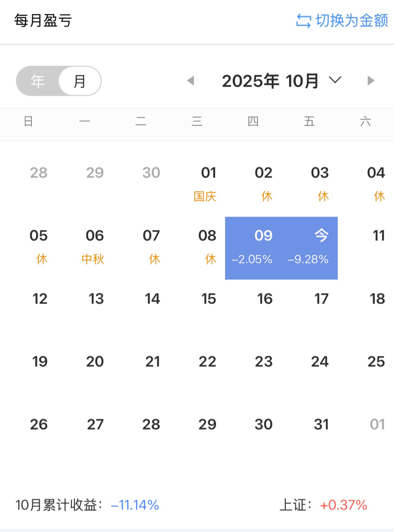Image resolution: width=394 pixels, height=532 pixels.
Task: Click the 每月盈亏 title
Action: point(43,21)
